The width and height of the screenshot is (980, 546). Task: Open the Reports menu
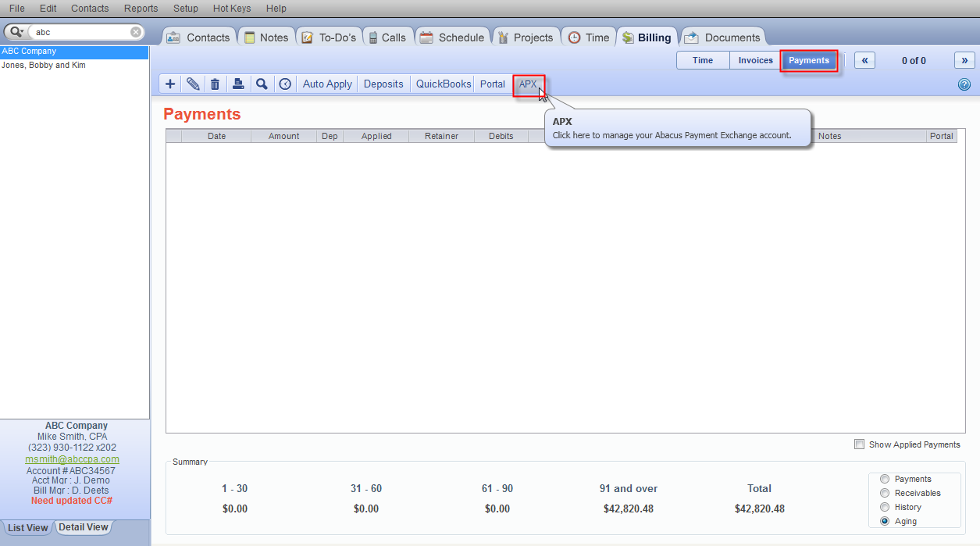(x=141, y=9)
